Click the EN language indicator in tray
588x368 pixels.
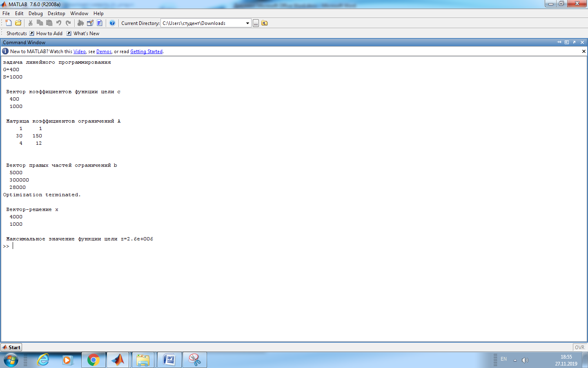503,359
